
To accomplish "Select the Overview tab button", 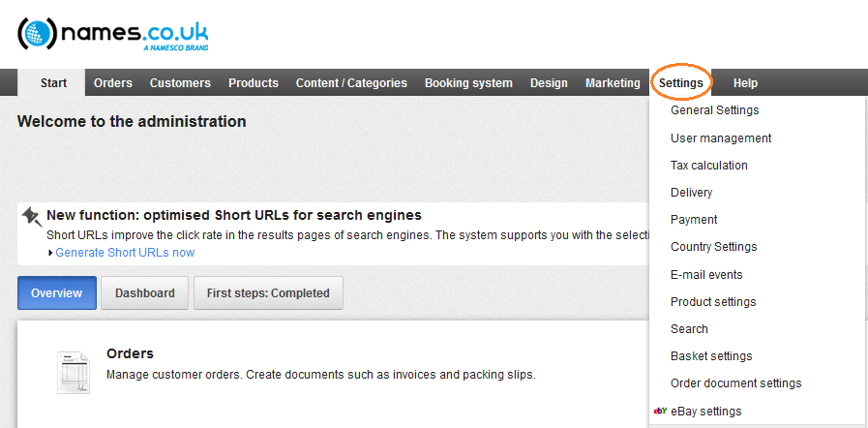I will pyautogui.click(x=56, y=292).
